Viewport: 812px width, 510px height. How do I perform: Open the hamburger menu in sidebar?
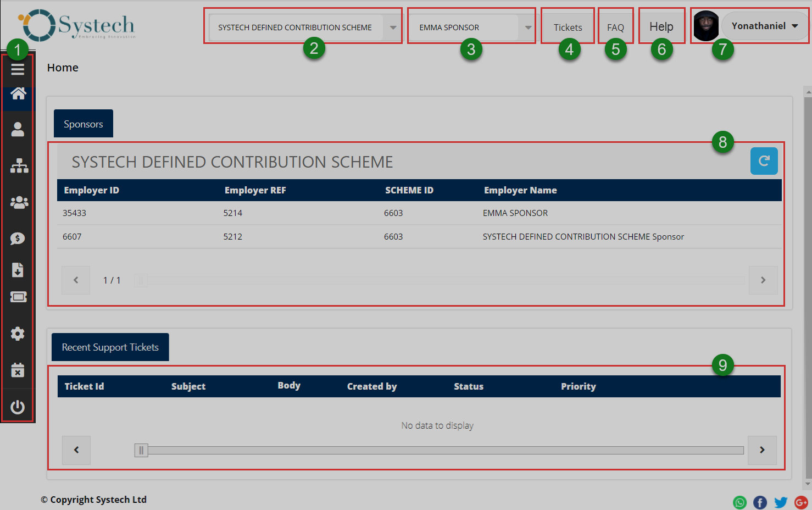18,69
